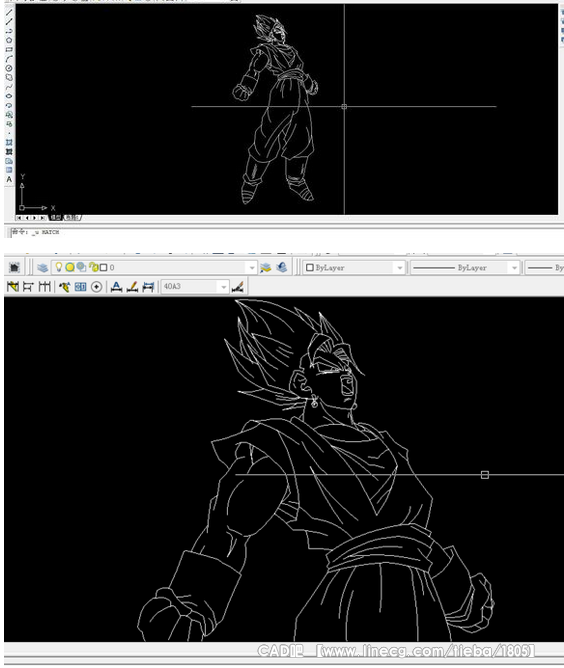The width and height of the screenshot is (564, 668).
Task: Toggle layer 0 on/off lightbulb
Action: click(x=59, y=267)
